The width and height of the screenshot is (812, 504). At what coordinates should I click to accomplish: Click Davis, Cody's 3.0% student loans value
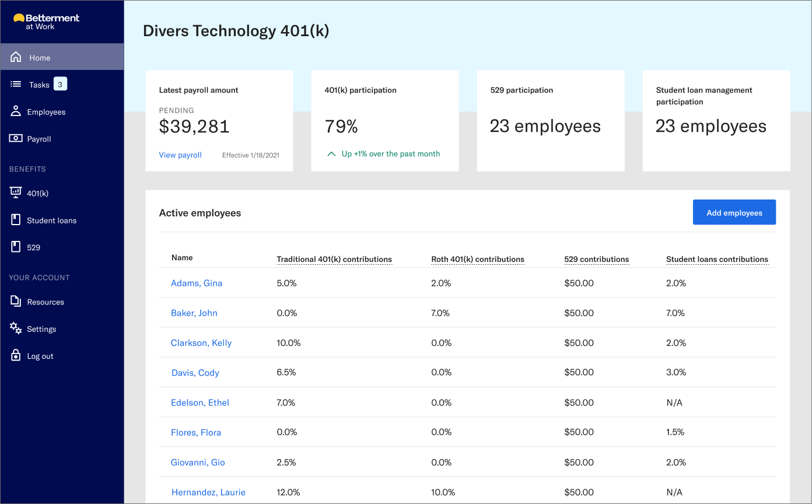[x=676, y=372]
